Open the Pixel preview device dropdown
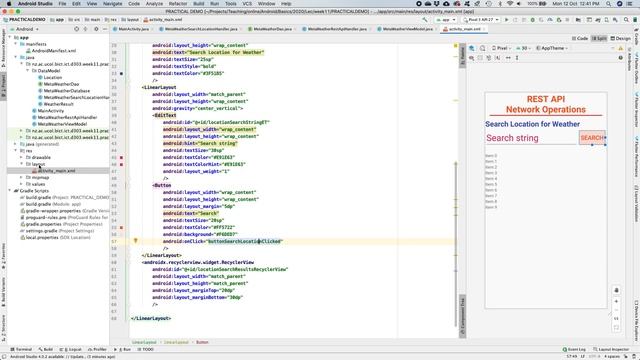This screenshot has height=360, width=640. tap(501, 48)
